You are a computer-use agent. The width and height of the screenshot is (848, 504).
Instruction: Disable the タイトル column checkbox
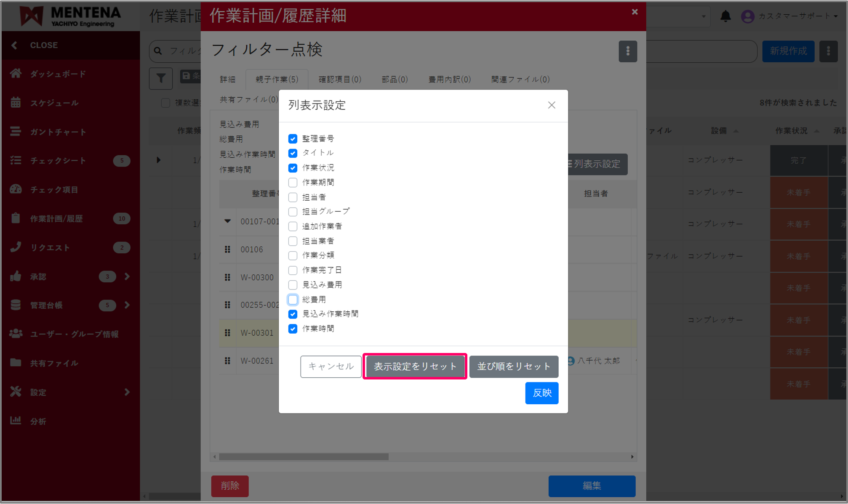coord(293,153)
